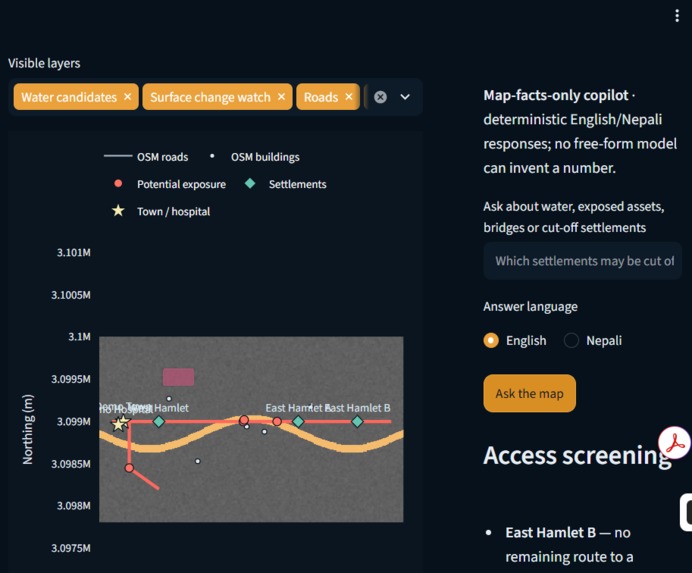Open the three-dot app menu
The width and height of the screenshot is (692, 573).
coord(677,16)
